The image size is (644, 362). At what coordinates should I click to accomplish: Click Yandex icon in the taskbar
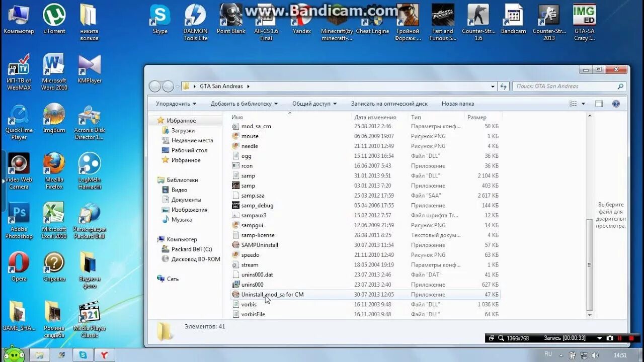(x=104, y=355)
